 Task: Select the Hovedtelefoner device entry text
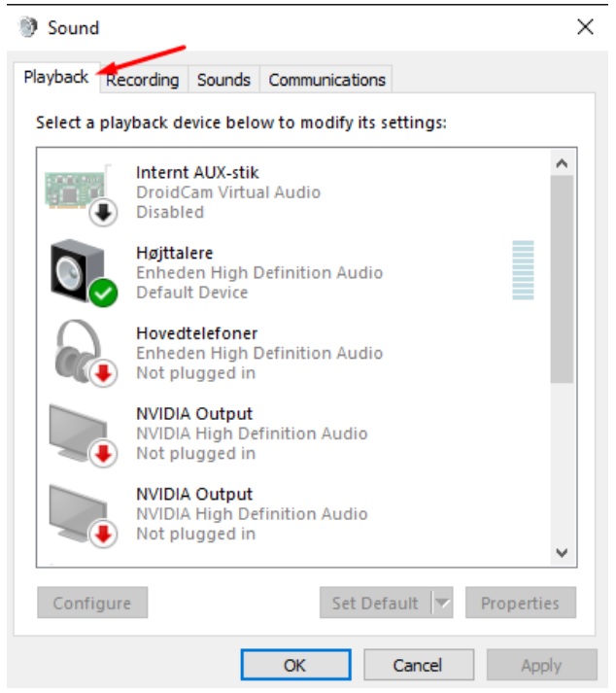259,353
